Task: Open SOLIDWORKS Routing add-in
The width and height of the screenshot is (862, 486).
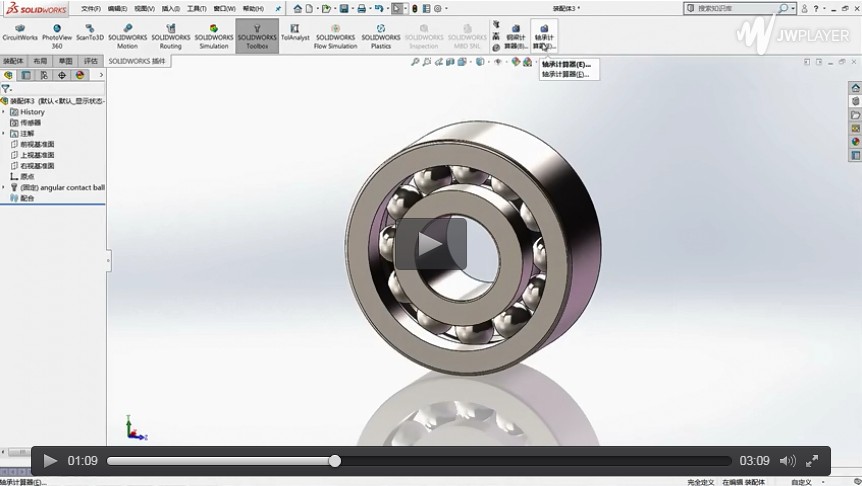Action: 170,35
